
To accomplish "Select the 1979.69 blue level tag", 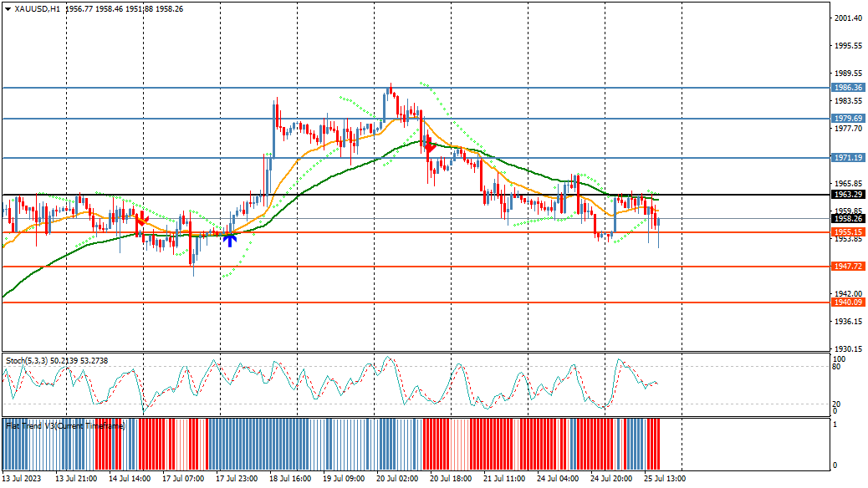I will pyautogui.click(x=848, y=119).
